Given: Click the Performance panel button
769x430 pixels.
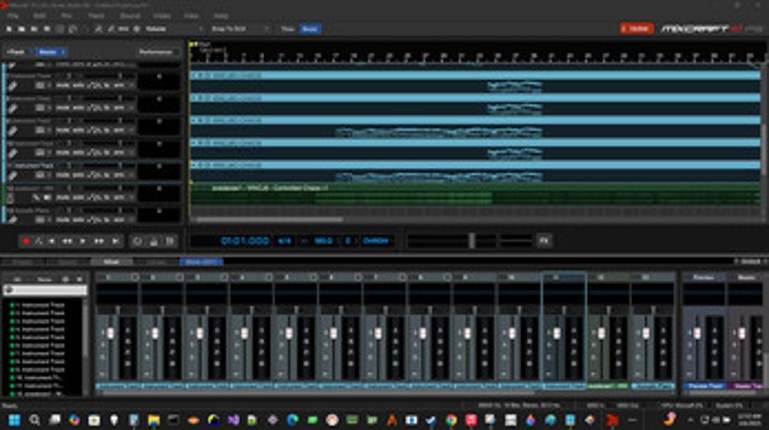Looking at the screenshot, I should (155, 51).
